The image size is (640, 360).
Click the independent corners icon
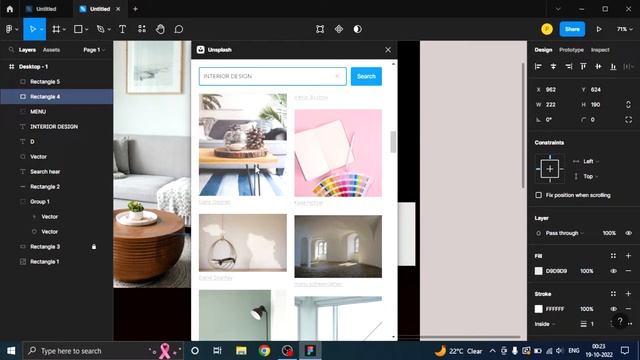click(628, 120)
